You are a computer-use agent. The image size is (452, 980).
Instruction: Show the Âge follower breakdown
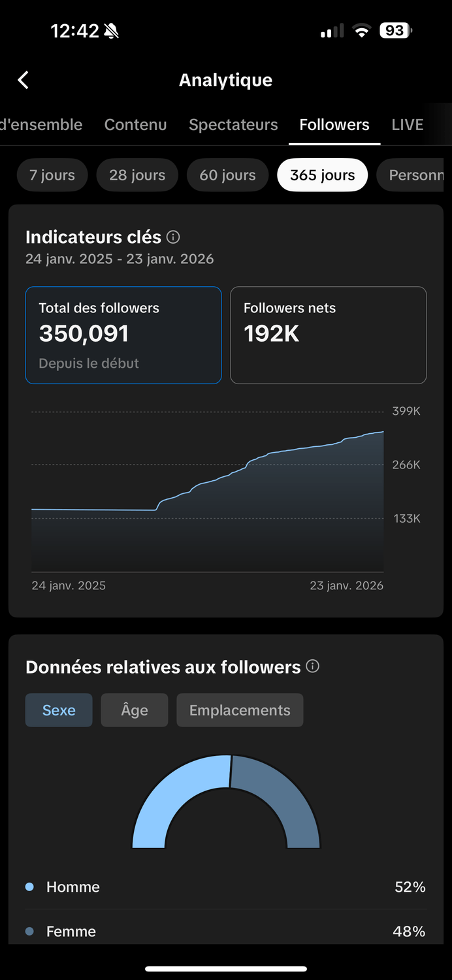pos(135,710)
